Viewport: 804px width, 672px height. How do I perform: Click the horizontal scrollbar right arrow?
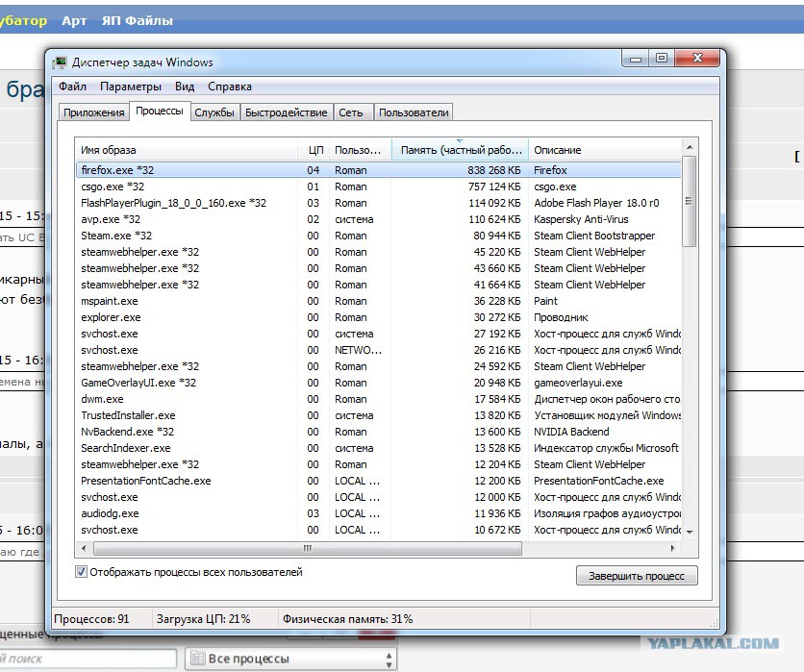[x=673, y=549]
